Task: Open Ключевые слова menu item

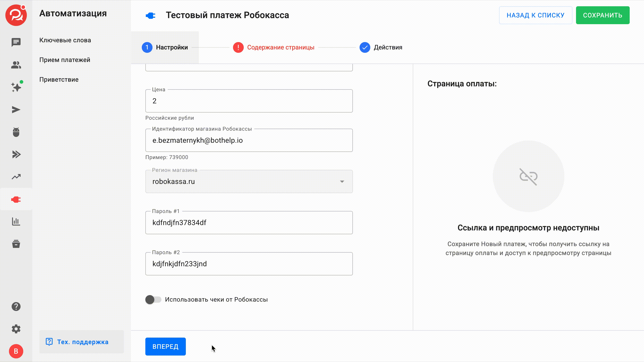Action: click(65, 40)
